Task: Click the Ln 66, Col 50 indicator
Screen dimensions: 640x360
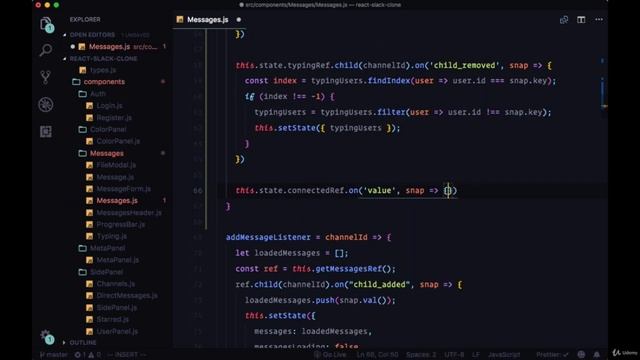Action: 377,355
